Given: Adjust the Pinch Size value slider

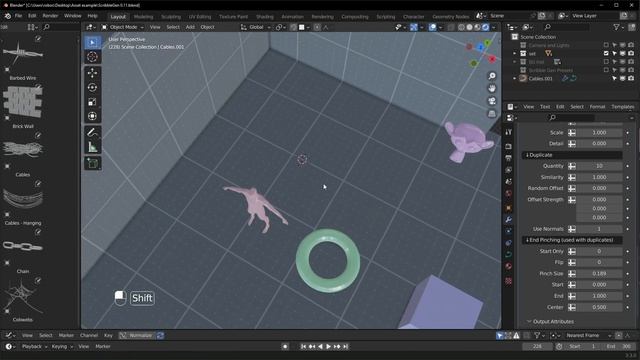Looking at the screenshot, I should 599,273.
